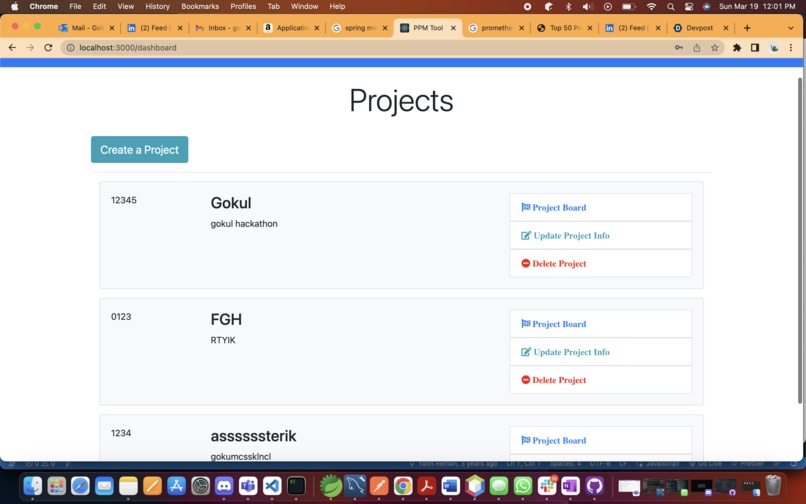Open the History menu
The width and height of the screenshot is (806, 504).
[x=157, y=7]
